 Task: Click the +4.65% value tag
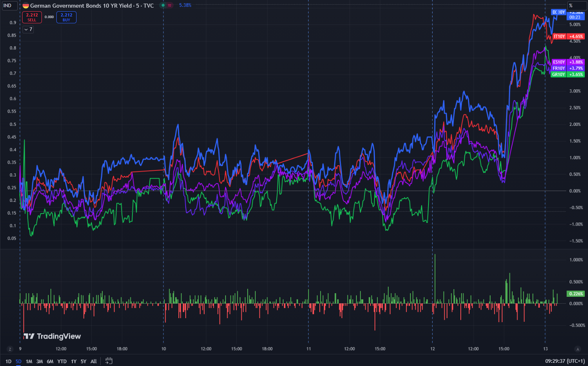pyautogui.click(x=576, y=36)
